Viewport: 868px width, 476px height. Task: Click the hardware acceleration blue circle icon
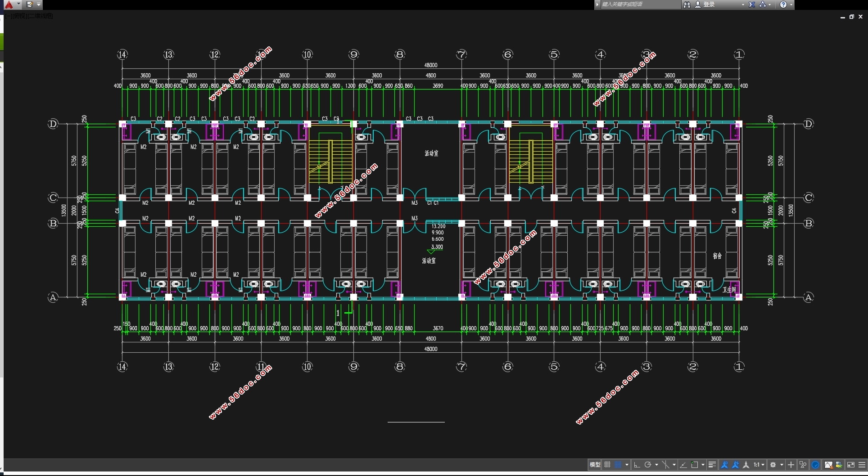[815, 465]
